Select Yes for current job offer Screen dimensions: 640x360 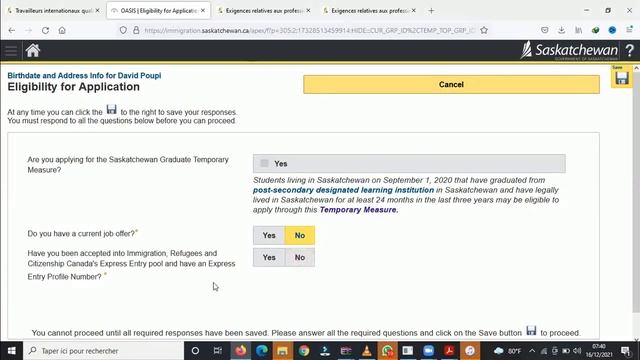269,236
